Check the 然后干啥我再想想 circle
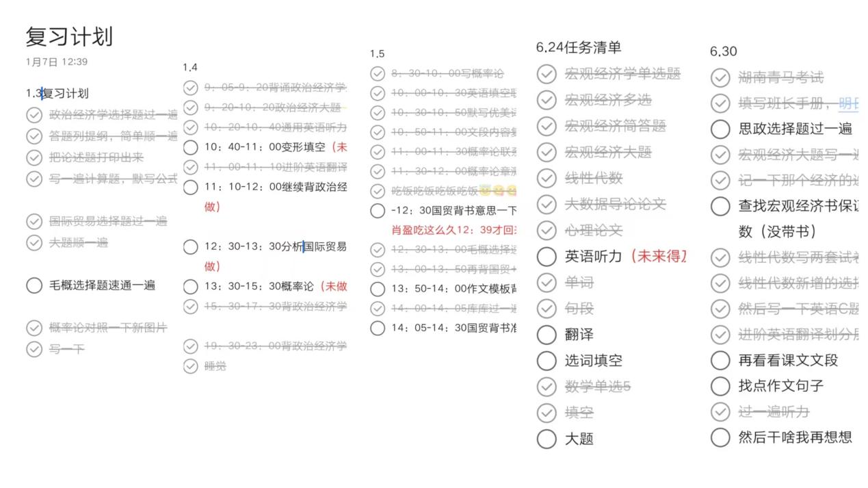Screen dimensions: 868x488 pyautogui.click(x=720, y=437)
